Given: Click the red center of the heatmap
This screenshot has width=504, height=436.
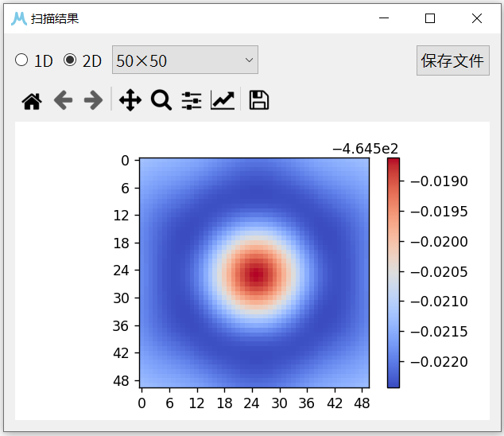Looking at the screenshot, I should (x=255, y=274).
